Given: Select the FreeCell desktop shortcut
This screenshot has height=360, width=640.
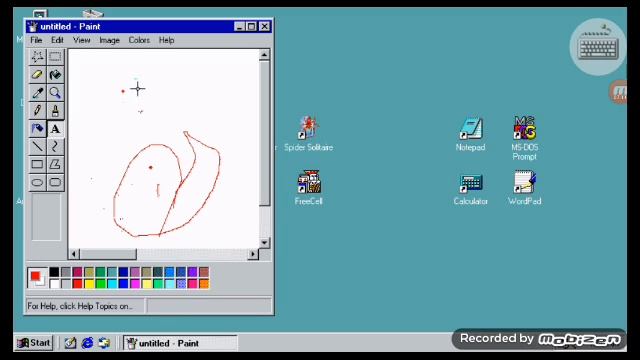Looking at the screenshot, I should tap(309, 188).
